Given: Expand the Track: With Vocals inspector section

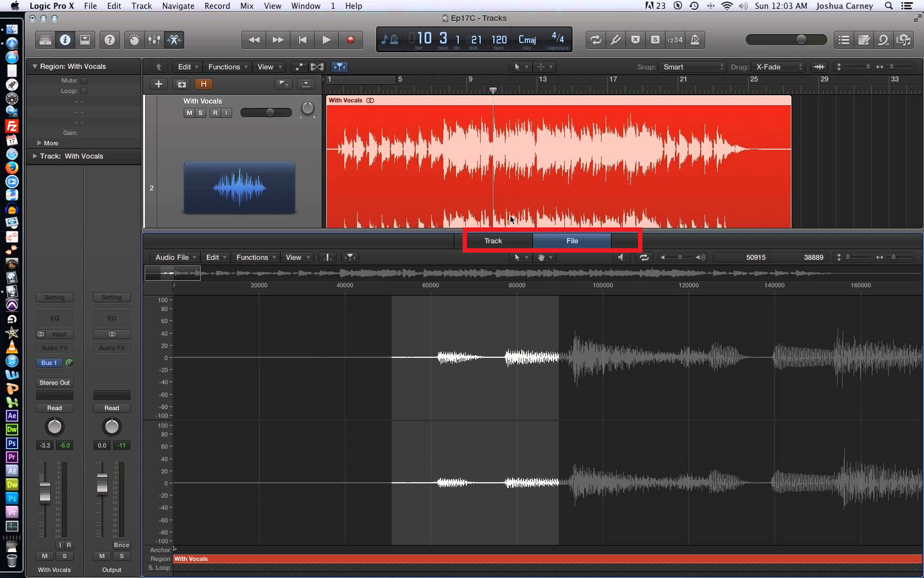Looking at the screenshot, I should point(35,156).
